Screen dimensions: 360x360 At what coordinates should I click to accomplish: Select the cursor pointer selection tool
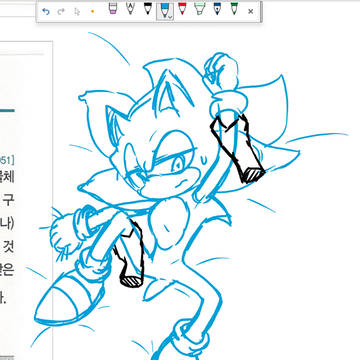click(x=77, y=12)
